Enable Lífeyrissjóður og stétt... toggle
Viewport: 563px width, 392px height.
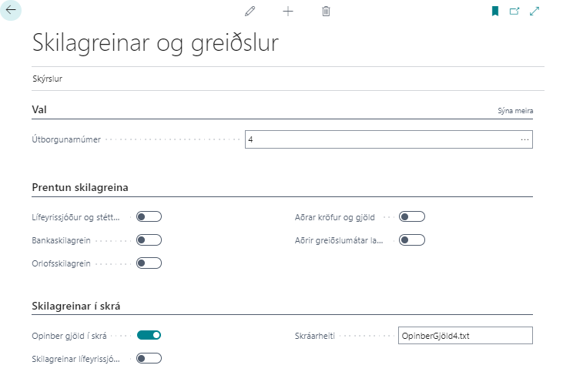pos(149,217)
